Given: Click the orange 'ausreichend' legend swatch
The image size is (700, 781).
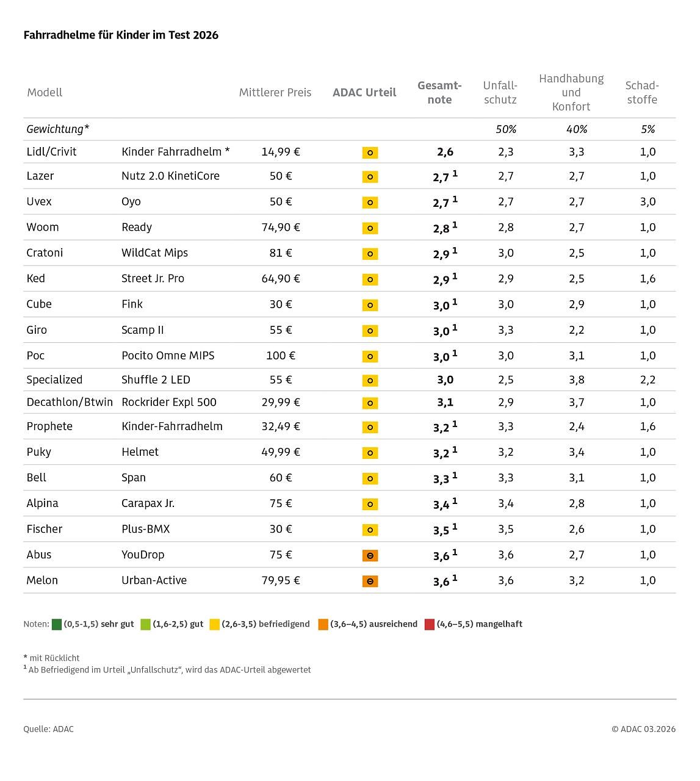Looking at the screenshot, I should tap(323, 624).
